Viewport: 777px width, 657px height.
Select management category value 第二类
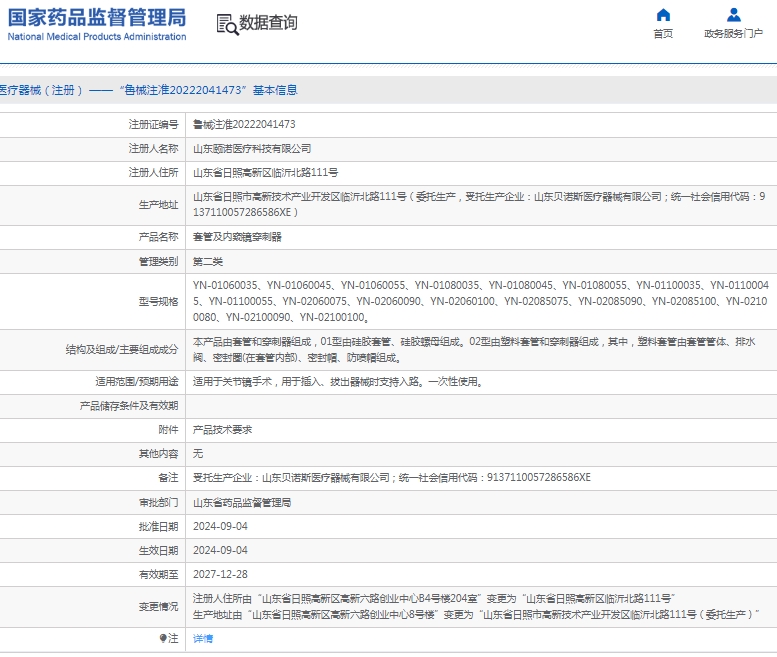tap(208, 262)
